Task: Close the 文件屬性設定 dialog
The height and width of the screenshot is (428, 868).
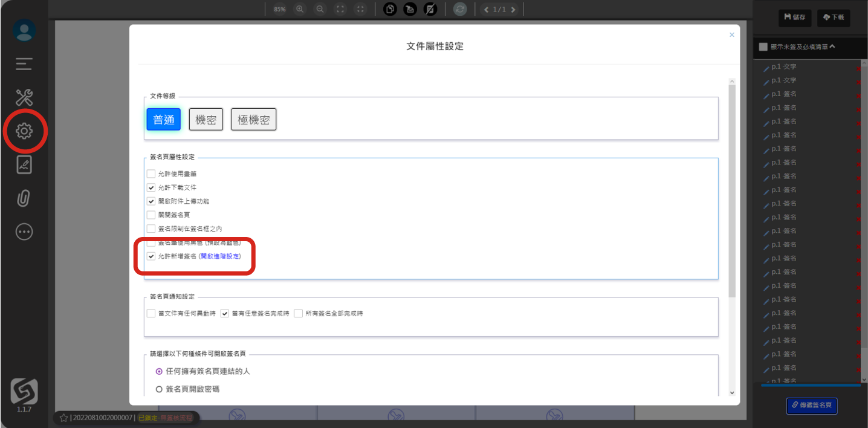Action: click(x=732, y=35)
